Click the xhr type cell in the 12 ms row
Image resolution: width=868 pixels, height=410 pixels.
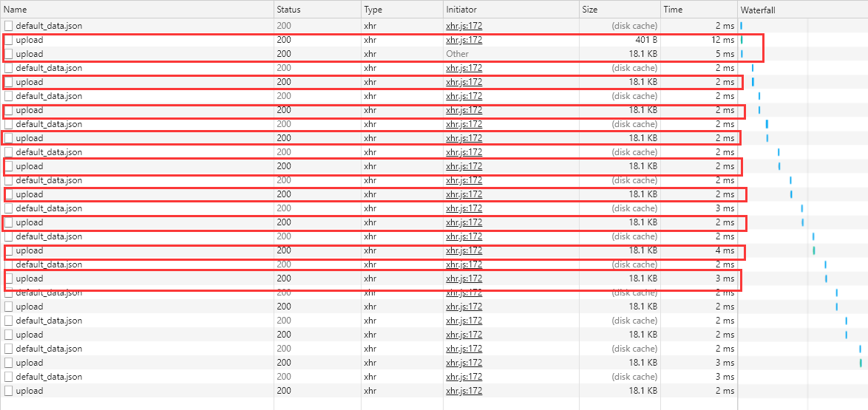(370, 40)
